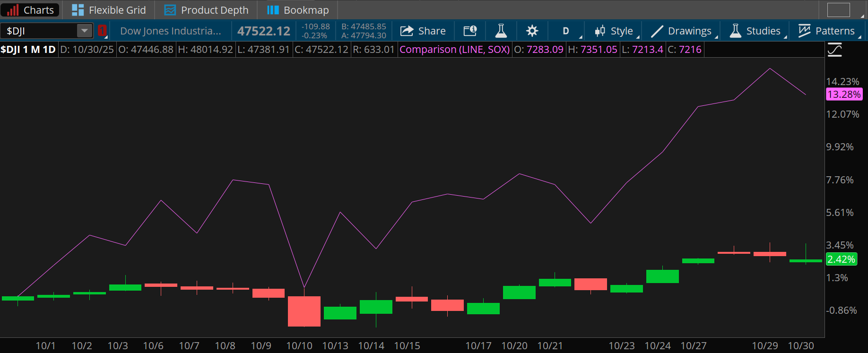This screenshot has height=353, width=868.
Task: Open the Product Depth tab
Action: coord(206,10)
